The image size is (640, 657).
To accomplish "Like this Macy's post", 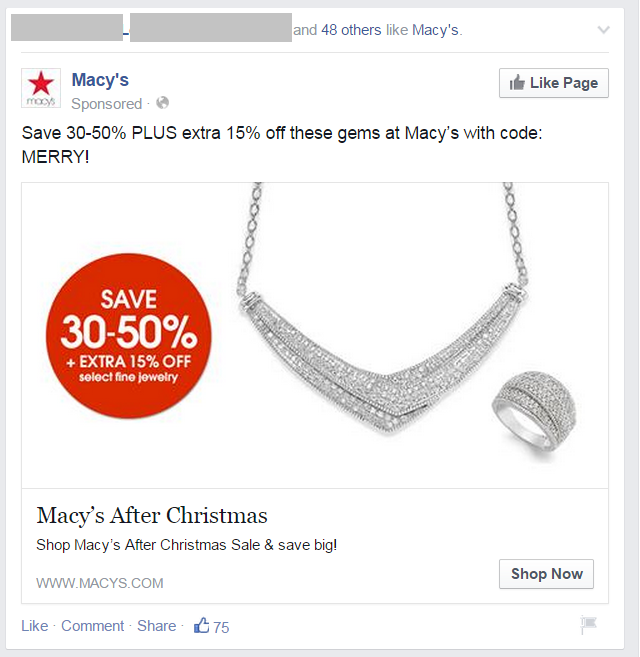I will click(34, 626).
